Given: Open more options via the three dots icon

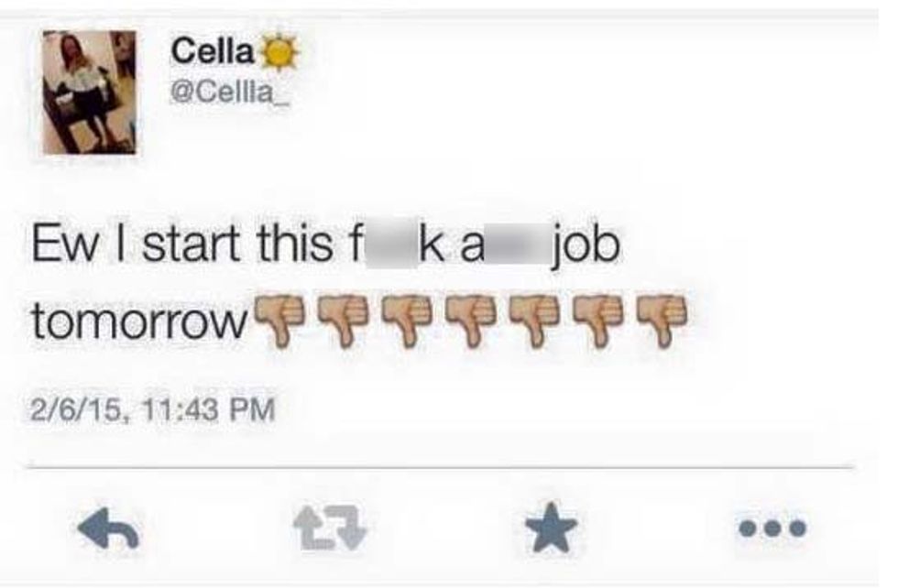Looking at the screenshot, I should 772,528.
